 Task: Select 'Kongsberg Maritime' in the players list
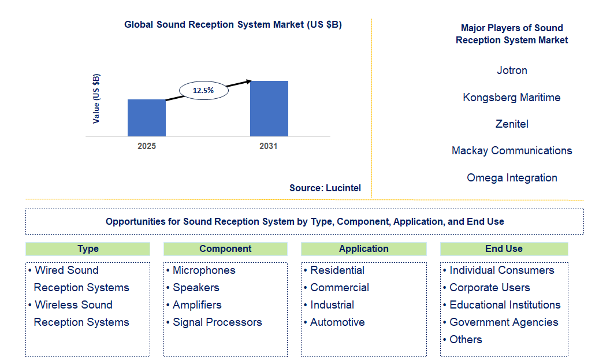512,98
